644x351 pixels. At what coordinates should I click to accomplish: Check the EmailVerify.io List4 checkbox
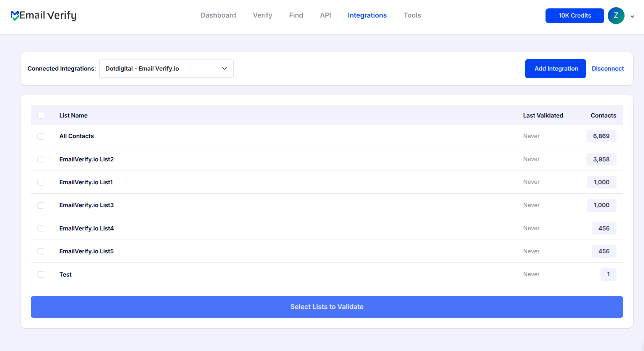click(41, 228)
